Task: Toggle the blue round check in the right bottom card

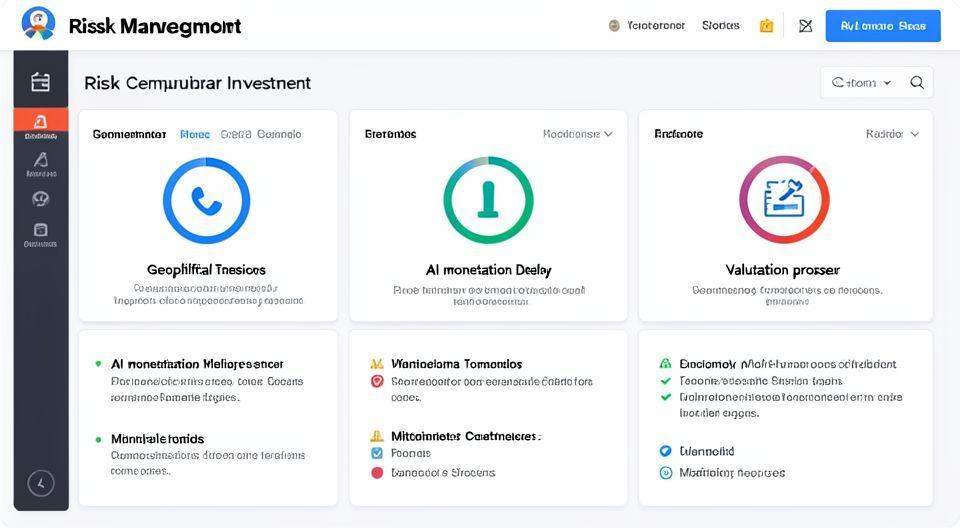Action: (666, 452)
